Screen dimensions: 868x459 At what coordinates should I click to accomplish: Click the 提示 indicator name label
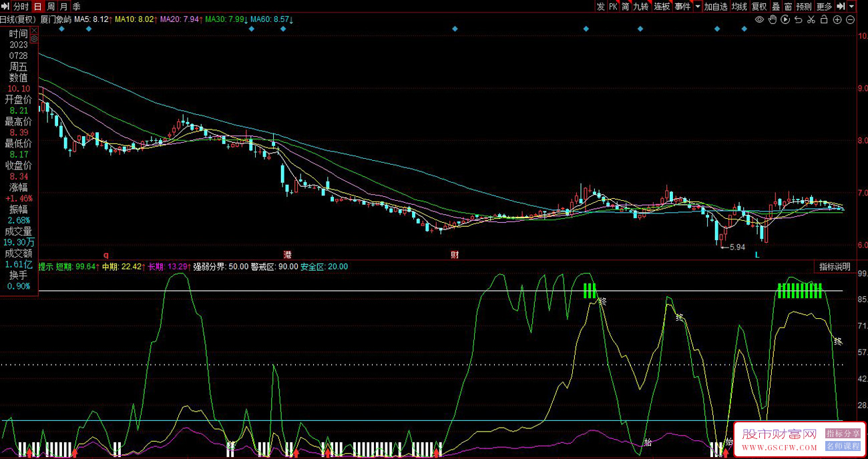[x=45, y=267]
